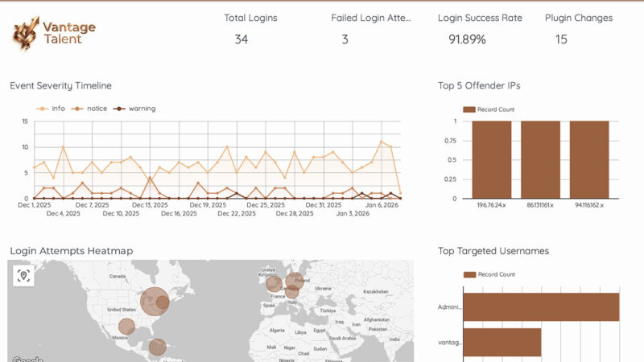This screenshot has width=644, height=362.
Task: Click the Login Attempts Heatmap title
Action: 72,251
